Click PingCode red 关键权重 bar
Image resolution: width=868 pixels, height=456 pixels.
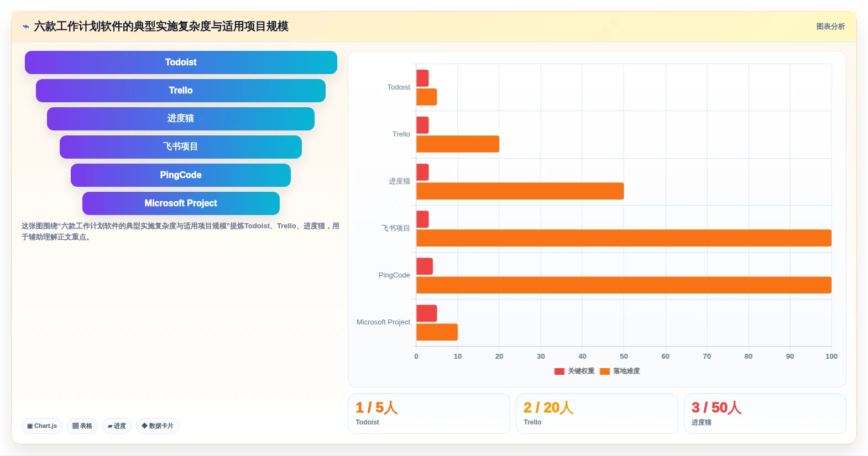tap(425, 266)
